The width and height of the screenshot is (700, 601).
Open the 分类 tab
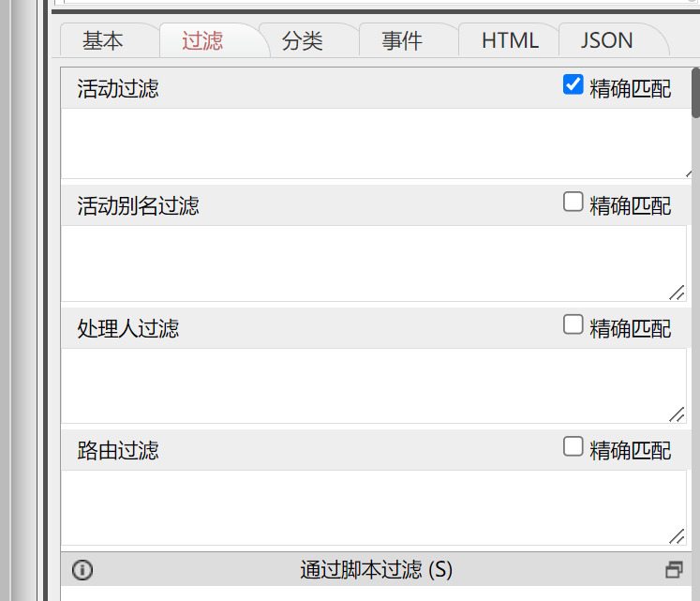303,41
